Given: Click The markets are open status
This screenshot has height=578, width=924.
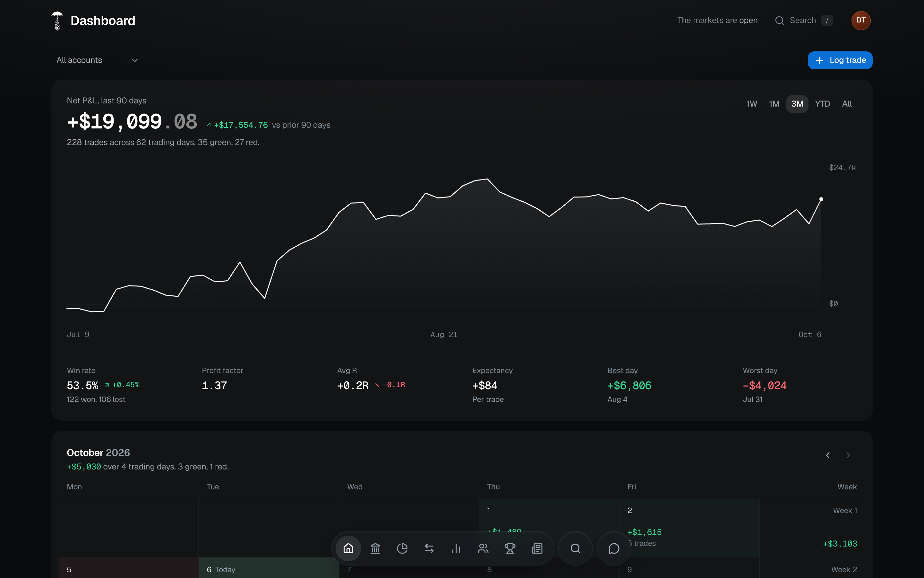Looking at the screenshot, I should pyautogui.click(x=717, y=21).
